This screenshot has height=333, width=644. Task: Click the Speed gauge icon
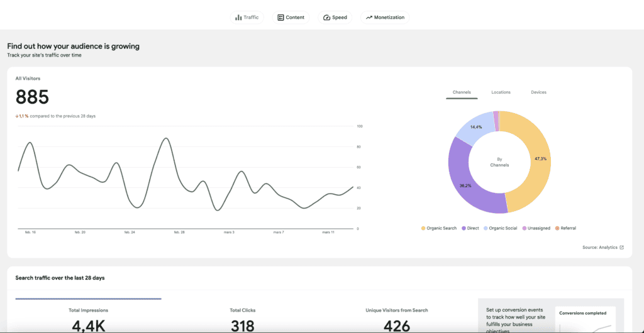[x=326, y=18]
